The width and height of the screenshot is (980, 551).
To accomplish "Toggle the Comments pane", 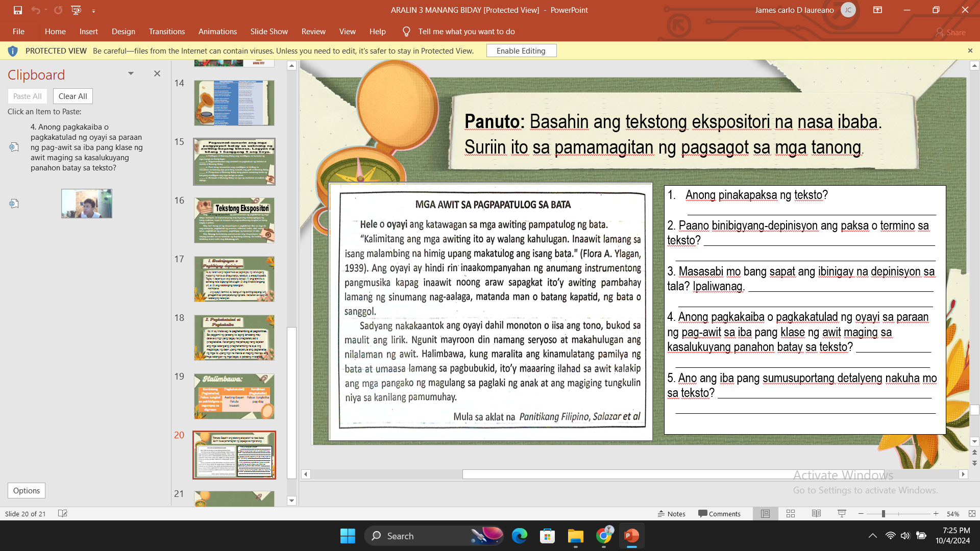I will [719, 513].
